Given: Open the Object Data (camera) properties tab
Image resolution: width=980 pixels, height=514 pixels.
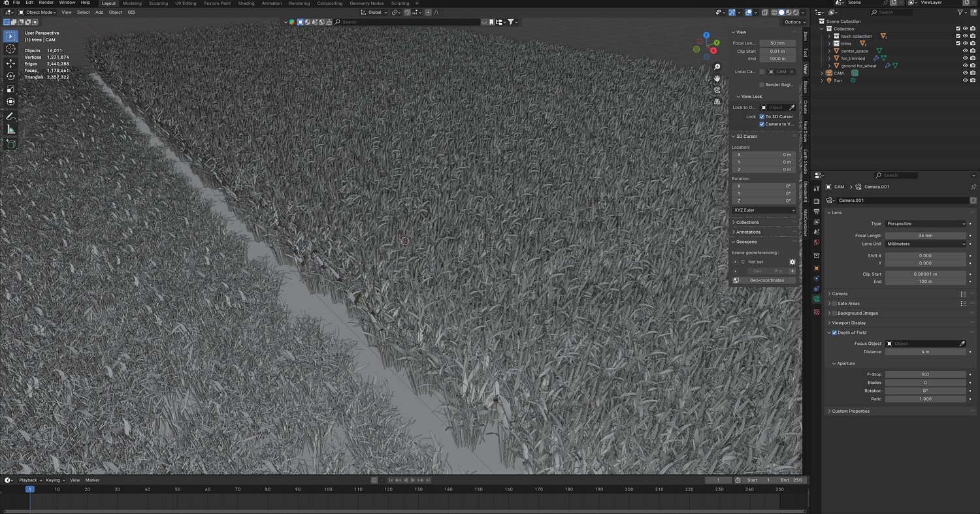Looking at the screenshot, I should (816, 298).
